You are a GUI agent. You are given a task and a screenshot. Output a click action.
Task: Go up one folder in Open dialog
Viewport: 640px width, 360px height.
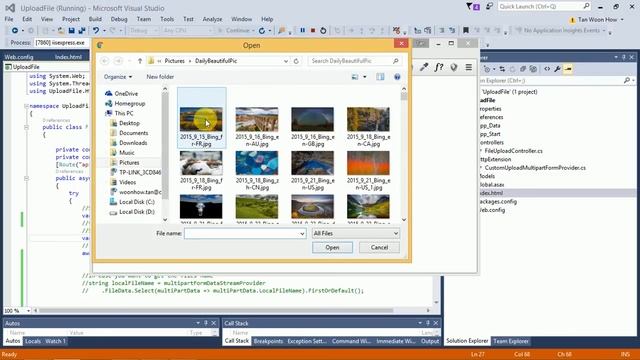(140, 61)
